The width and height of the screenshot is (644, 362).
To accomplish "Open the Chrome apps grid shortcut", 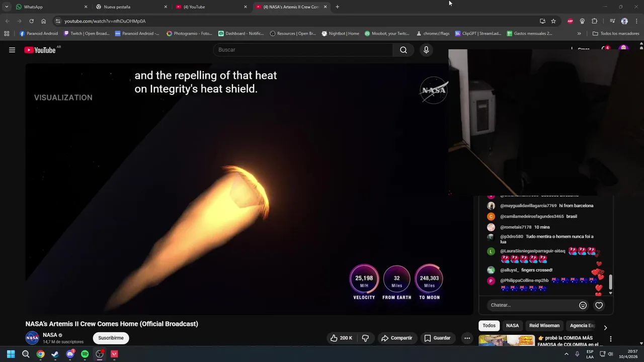I will point(7,34).
